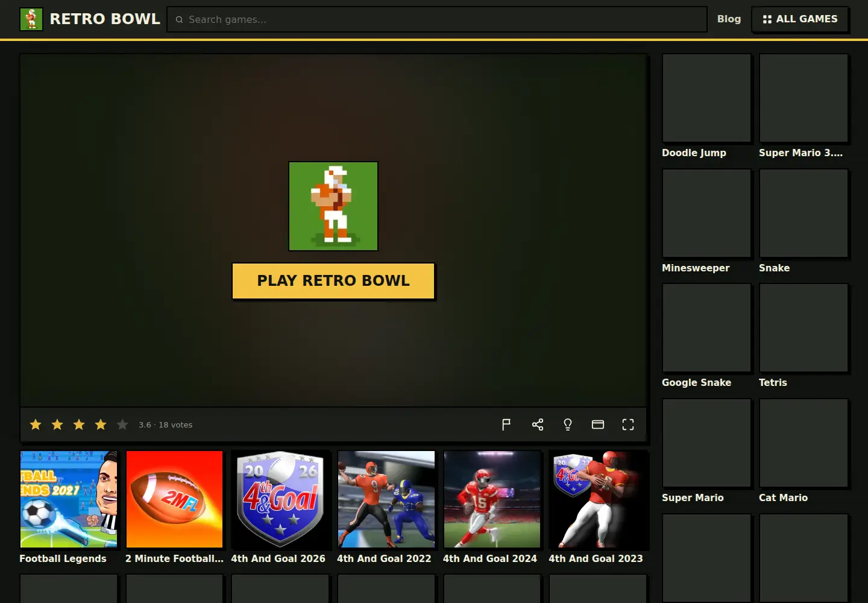Rate the game one star
Image resolution: width=868 pixels, height=603 pixels.
36,425
